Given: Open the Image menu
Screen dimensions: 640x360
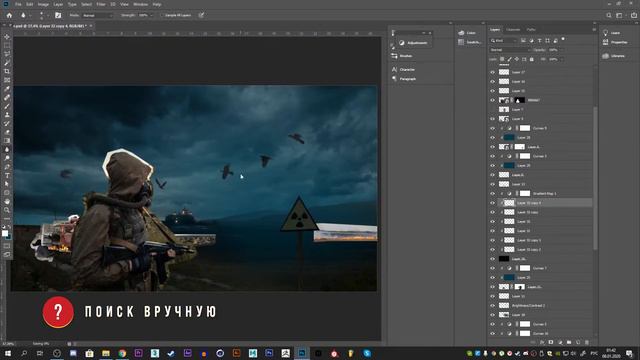Looking at the screenshot, I should pyautogui.click(x=43, y=4).
